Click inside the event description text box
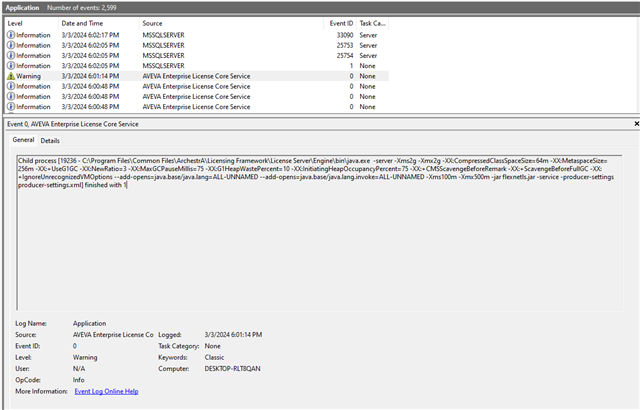 tap(320, 233)
